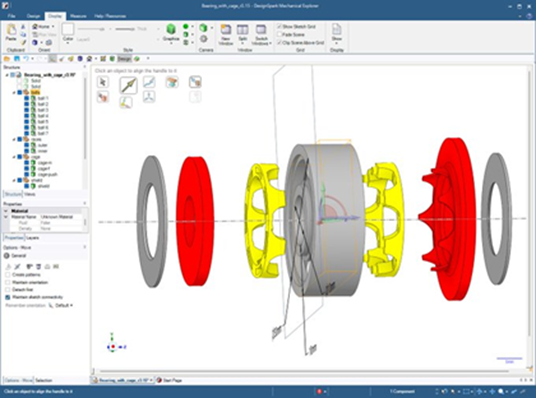Screen dimensions: 536x398
Task: Select the cage-push item in the Structure tree
Action: pos(48,174)
